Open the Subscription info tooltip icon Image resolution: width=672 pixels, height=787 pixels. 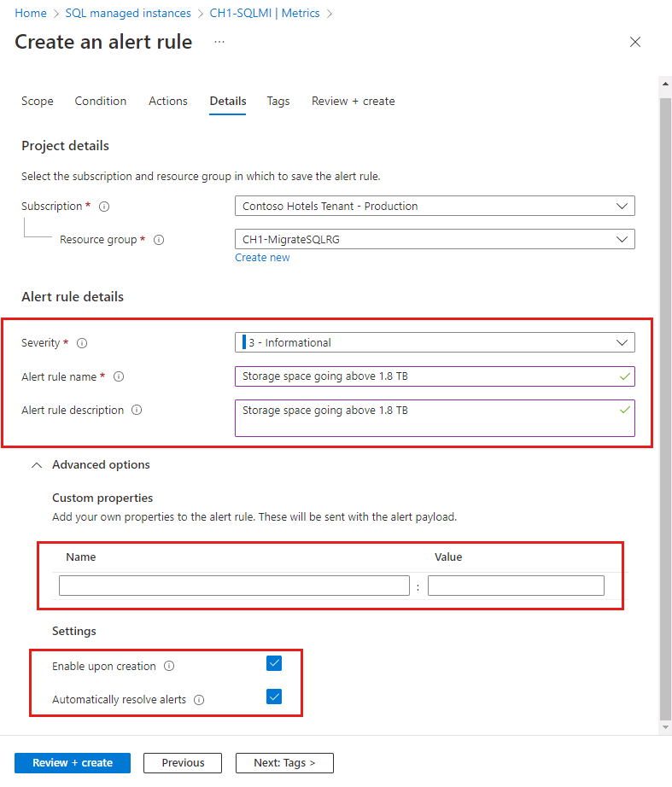[103, 206]
